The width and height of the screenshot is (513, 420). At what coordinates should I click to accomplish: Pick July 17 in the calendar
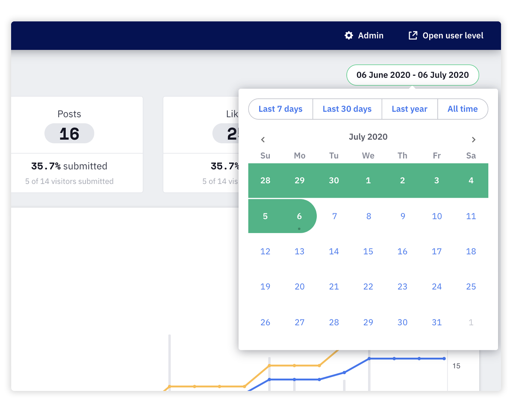(436, 251)
